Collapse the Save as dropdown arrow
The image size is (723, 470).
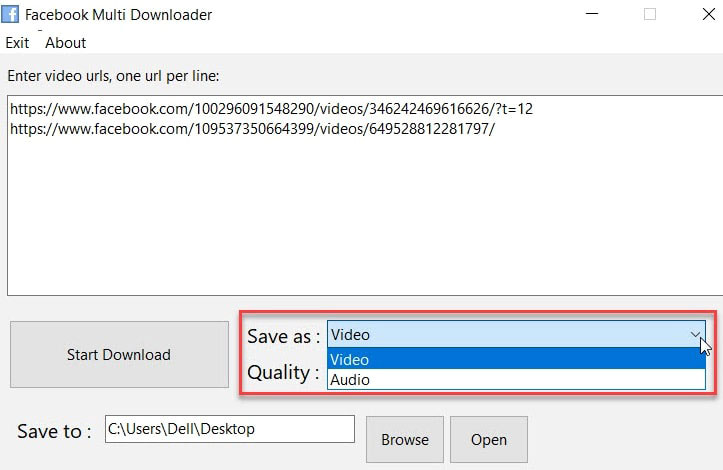click(x=695, y=334)
